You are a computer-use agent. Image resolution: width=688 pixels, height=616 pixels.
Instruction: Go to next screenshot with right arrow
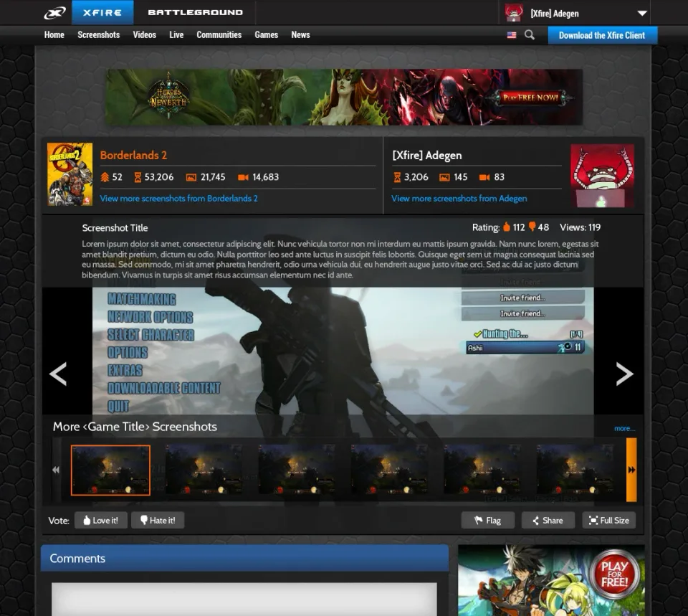tap(624, 374)
